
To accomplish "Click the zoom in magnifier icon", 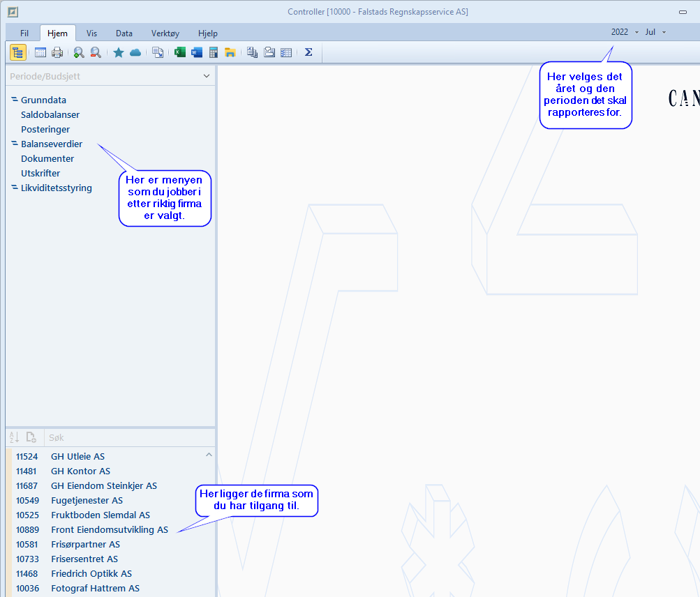I will pyautogui.click(x=79, y=52).
